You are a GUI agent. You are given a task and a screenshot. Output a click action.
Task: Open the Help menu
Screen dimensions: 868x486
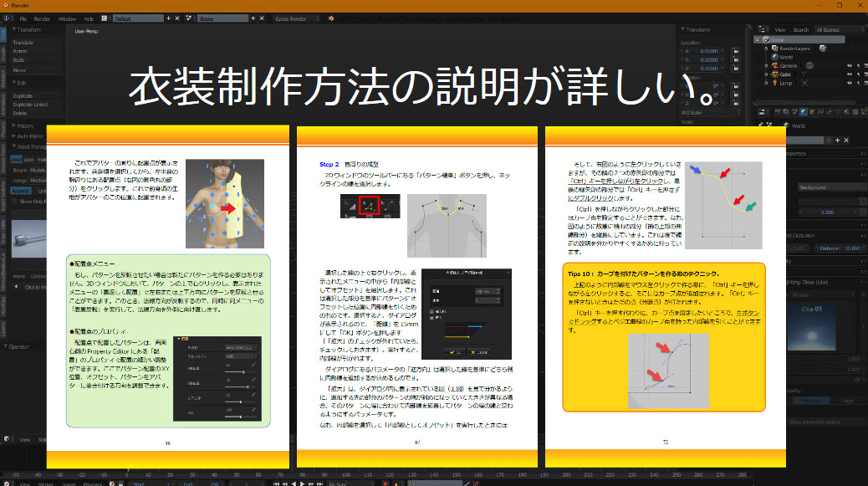pyautogui.click(x=89, y=18)
